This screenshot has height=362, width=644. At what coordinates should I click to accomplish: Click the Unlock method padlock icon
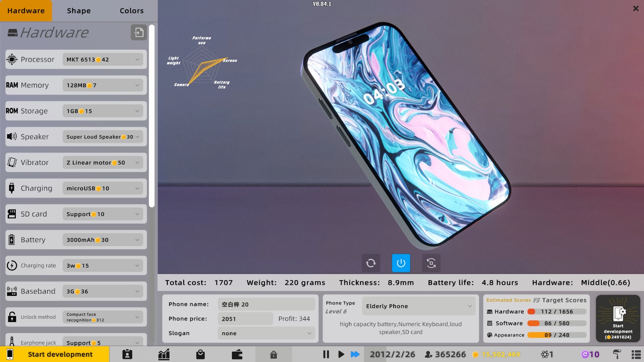tap(12, 317)
